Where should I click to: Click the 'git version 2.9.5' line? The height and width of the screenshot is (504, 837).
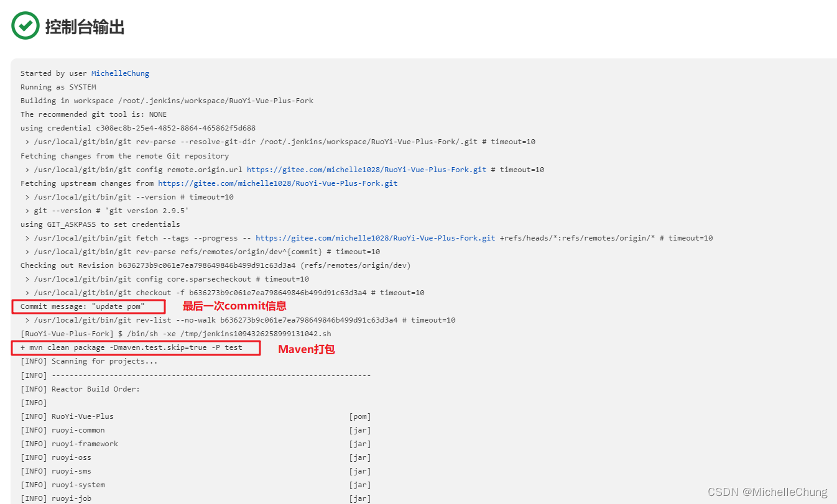click(107, 211)
